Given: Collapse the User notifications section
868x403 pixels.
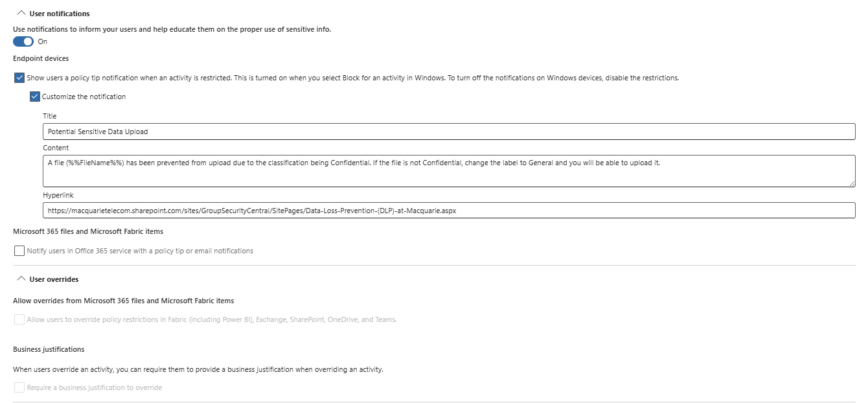Looking at the screenshot, I should click(21, 13).
